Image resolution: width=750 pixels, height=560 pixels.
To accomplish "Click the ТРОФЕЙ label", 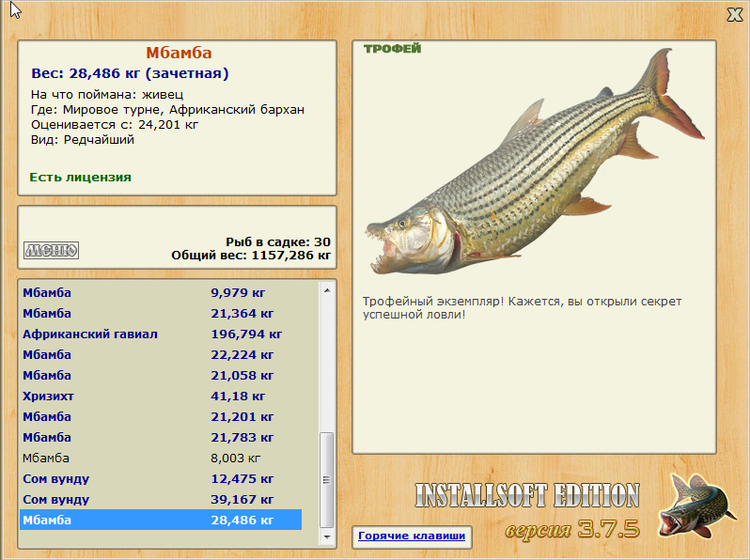I will point(392,48).
